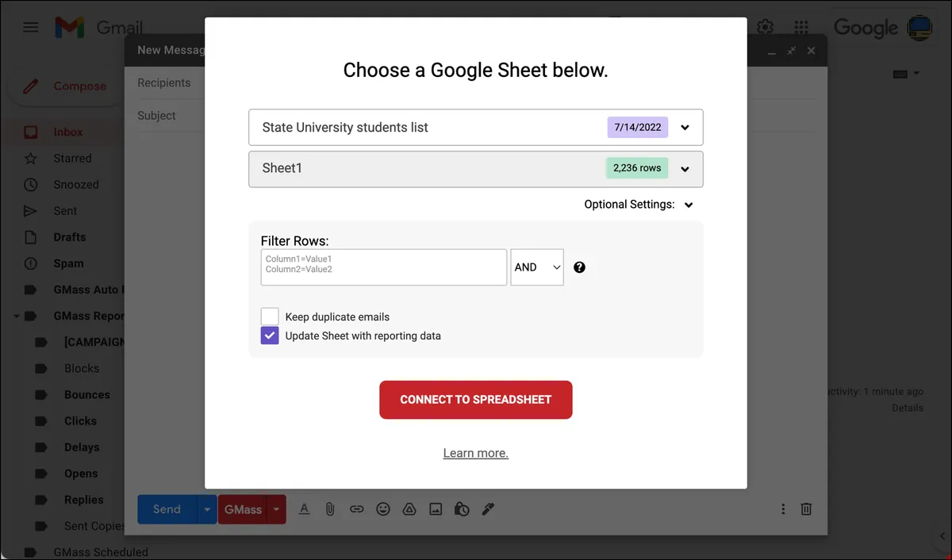Open the Drafts folder
The image size is (952, 560).
point(69,236)
